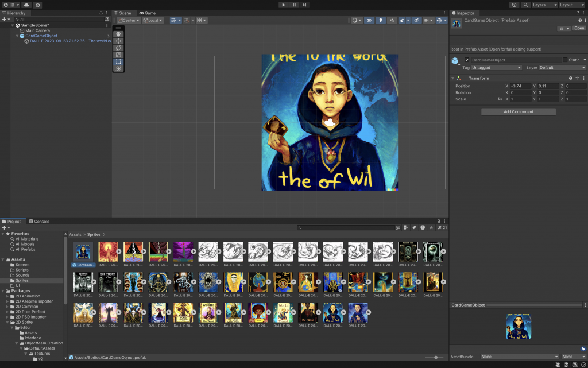Open the scene camera settings icon

tap(428, 20)
